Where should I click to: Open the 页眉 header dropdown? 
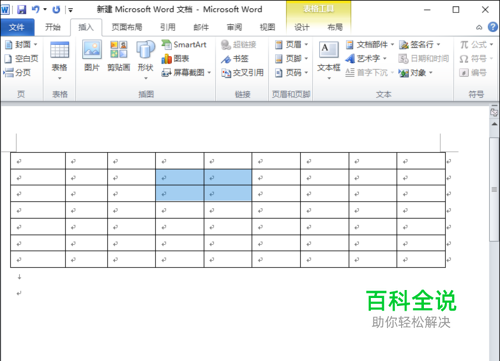click(291, 44)
